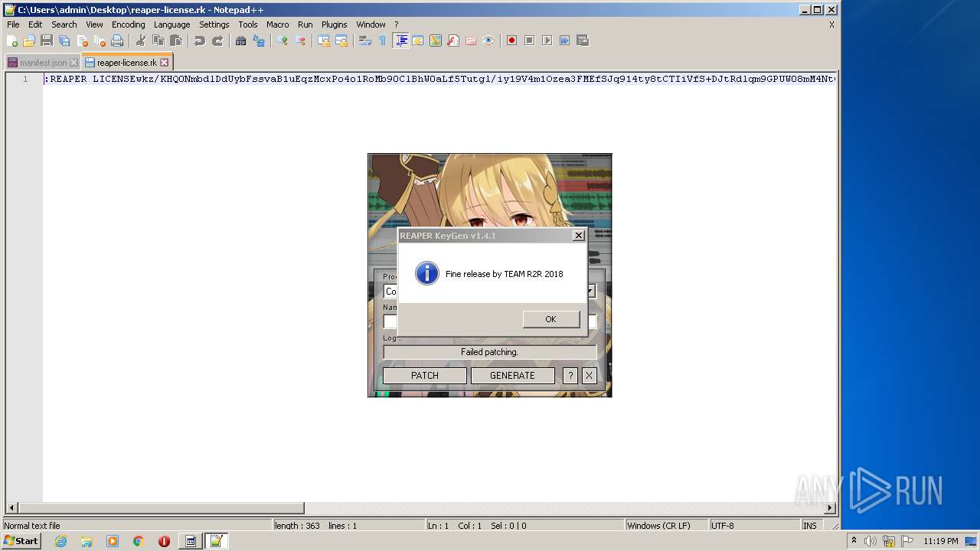Save the current file via toolbar
The height and width of the screenshot is (551, 980).
tap(47, 41)
